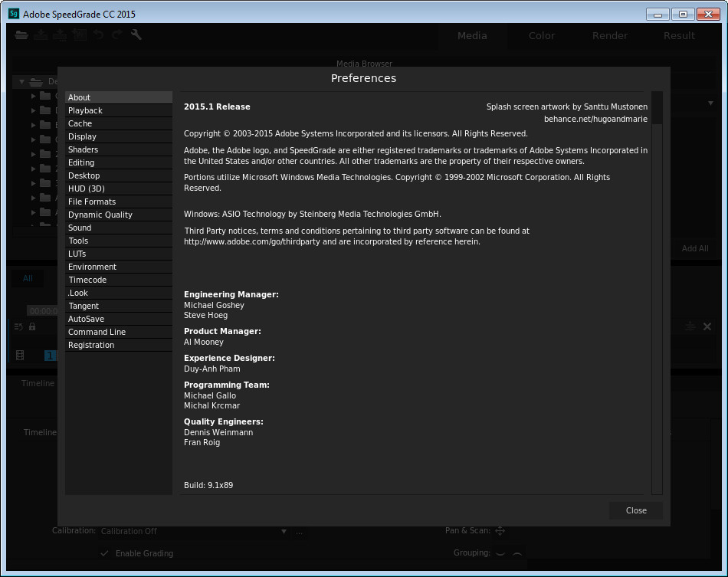Screen dimensions: 728x577
Task: Open the Sound preferences category
Action: [118, 228]
